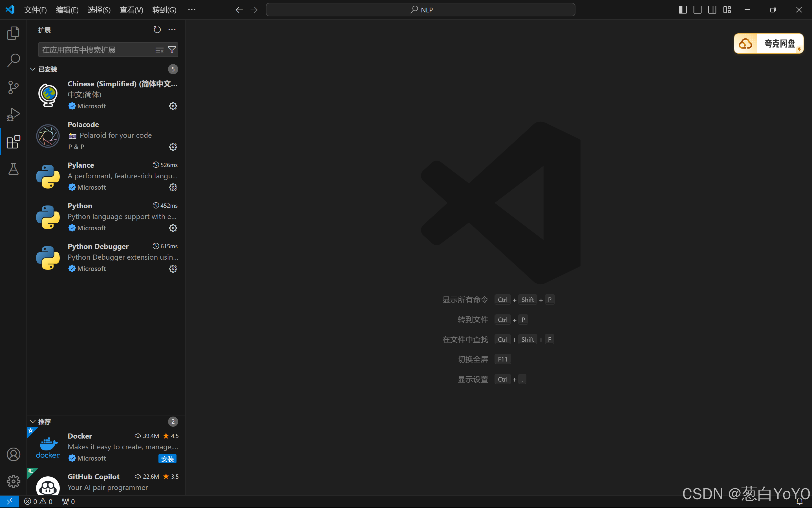Open the Run and Debug view
Image resolution: width=812 pixels, height=508 pixels.
14,115
